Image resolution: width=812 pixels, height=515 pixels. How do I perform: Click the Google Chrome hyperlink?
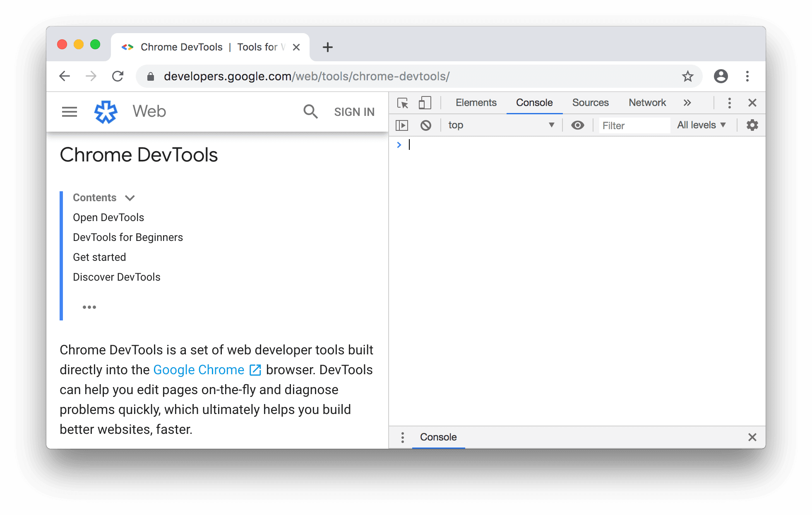pyautogui.click(x=199, y=369)
